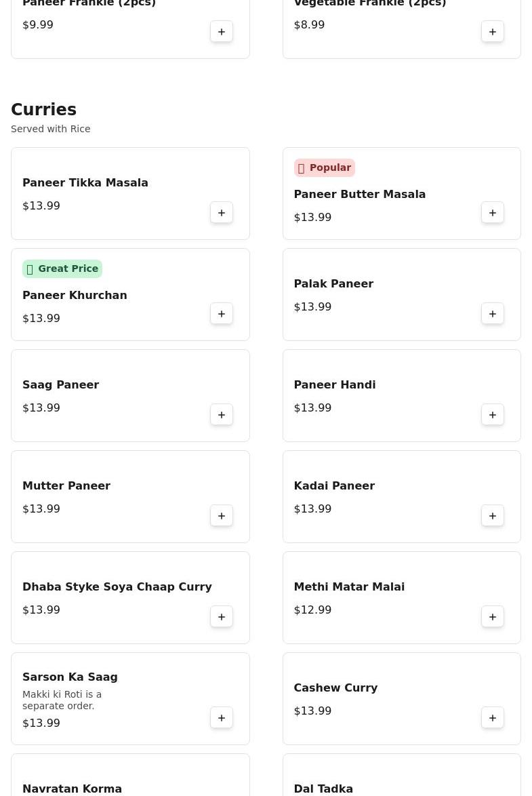This screenshot has height=796, width=532.
Task: Add Dhaba Styke Soya Chaap Curry
Action: [222, 617]
